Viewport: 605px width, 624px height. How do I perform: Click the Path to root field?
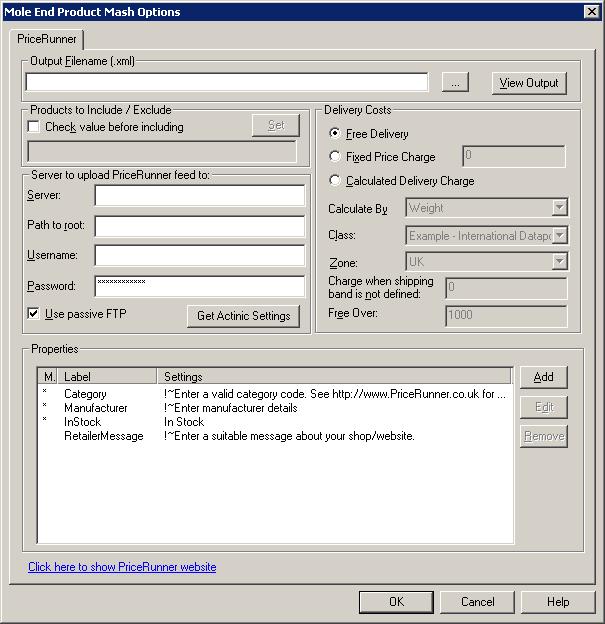200,226
